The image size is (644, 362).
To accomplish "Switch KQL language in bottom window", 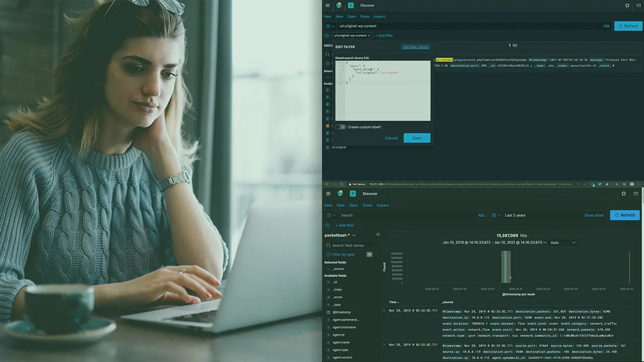I will (x=481, y=215).
